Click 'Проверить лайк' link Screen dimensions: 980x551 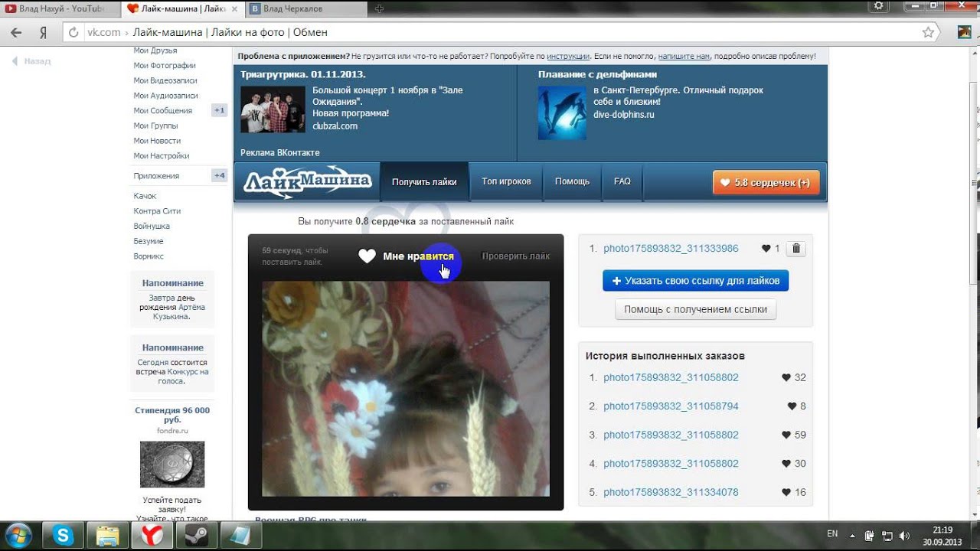(x=515, y=256)
